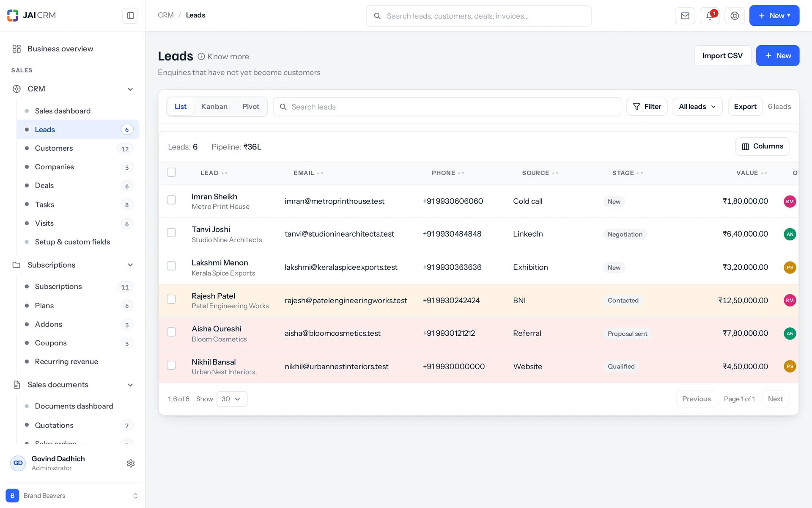The height and width of the screenshot is (508, 812).
Task: Click the RM owner avatar on Imran Sheikh row
Action: click(790, 202)
